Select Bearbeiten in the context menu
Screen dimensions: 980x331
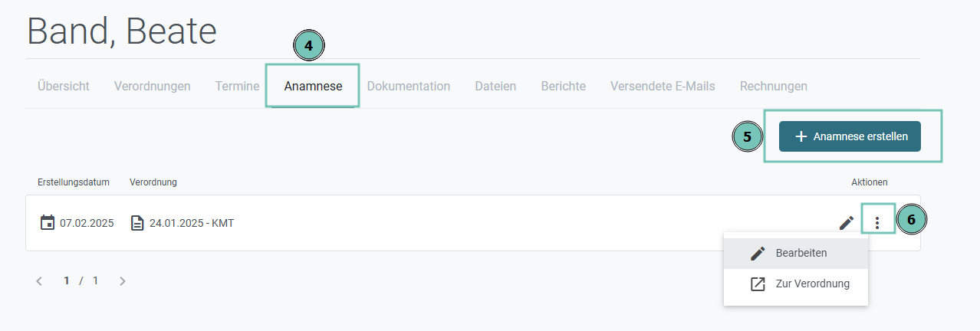796,253
